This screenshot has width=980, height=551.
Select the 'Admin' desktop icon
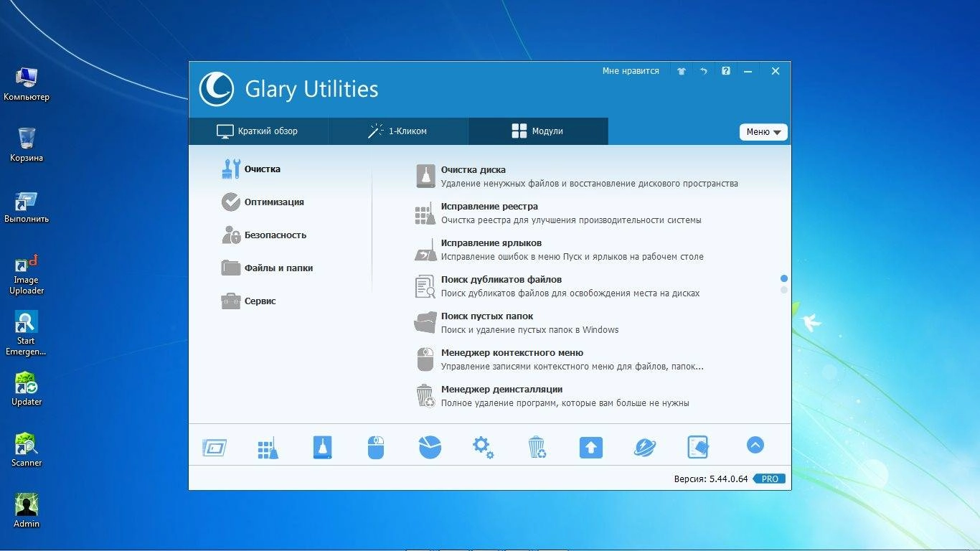pyautogui.click(x=27, y=512)
